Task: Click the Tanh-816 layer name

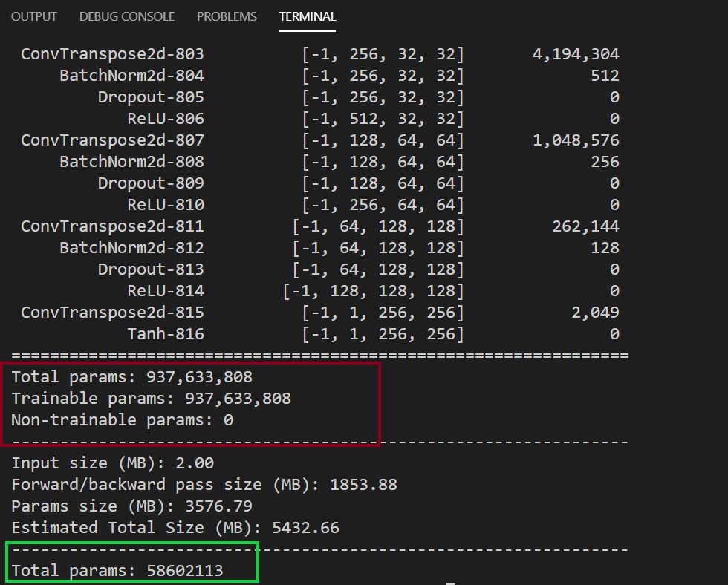Action: (x=166, y=334)
